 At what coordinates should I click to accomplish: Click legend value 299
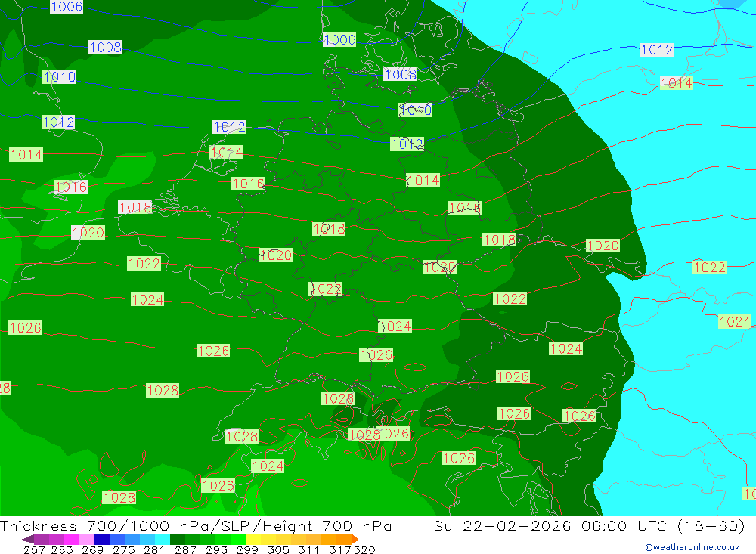coord(247,549)
